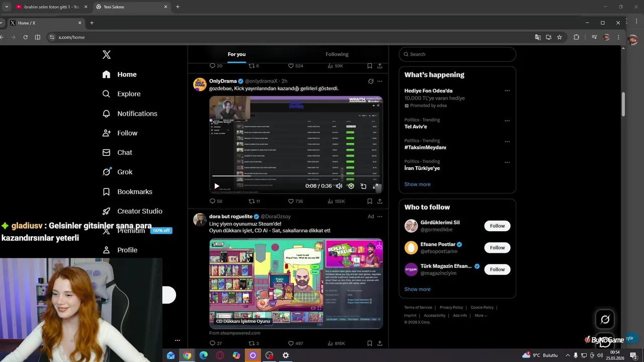Bookmark the OnlyDrama post
The width and height of the screenshot is (644, 362).
pyautogui.click(x=370, y=201)
